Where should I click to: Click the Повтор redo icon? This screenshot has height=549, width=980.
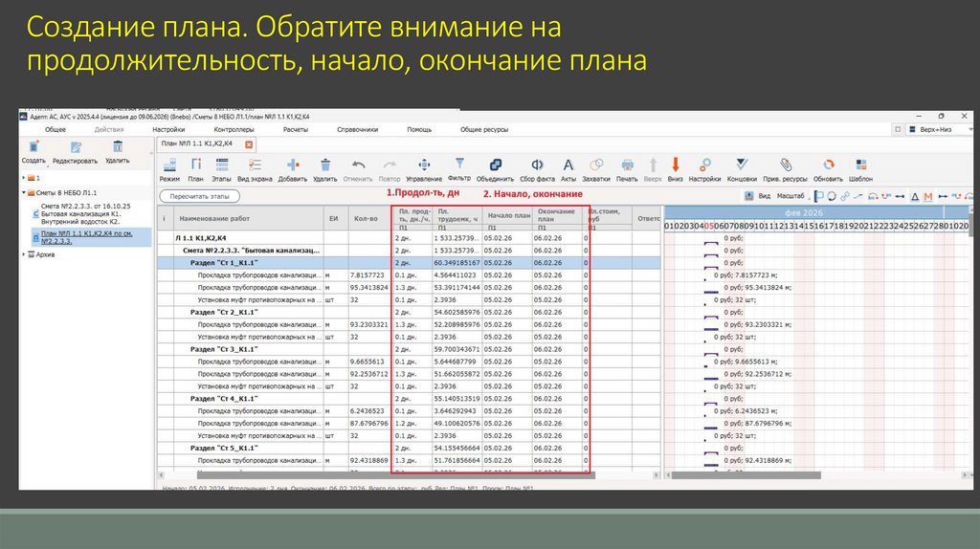pyautogui.click(x=390, y=165)
